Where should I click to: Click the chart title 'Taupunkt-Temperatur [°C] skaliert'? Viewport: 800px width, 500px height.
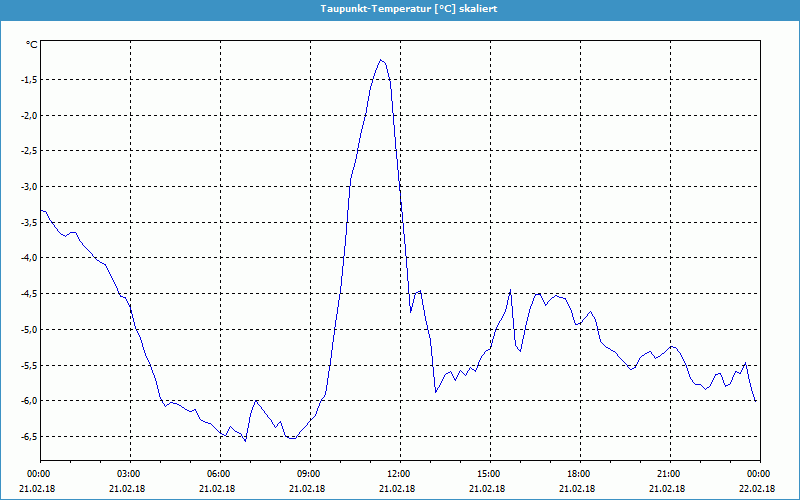pos(408,8)
